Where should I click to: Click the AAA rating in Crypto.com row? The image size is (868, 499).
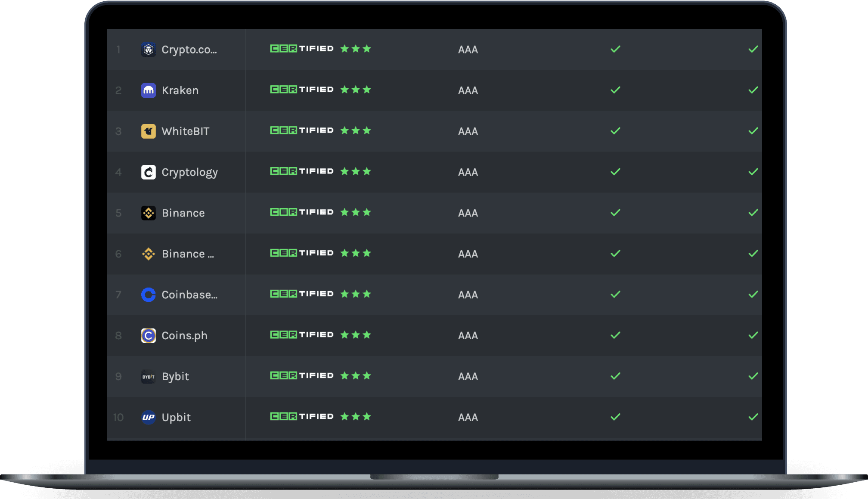coord(468,50)
